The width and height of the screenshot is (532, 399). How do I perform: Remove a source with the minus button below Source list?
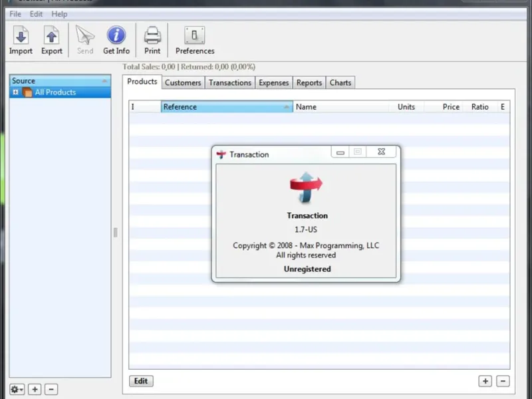(x=51, y=389)
